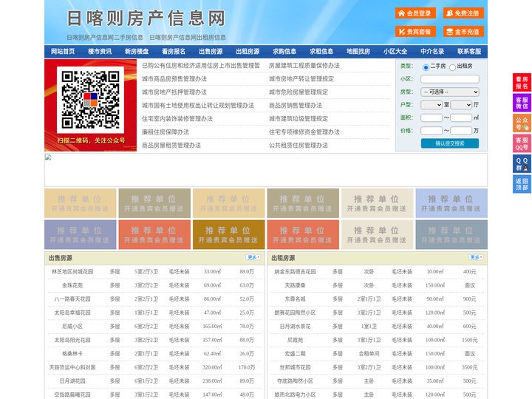Click the minimum 面积 input field

coord(432,117)
